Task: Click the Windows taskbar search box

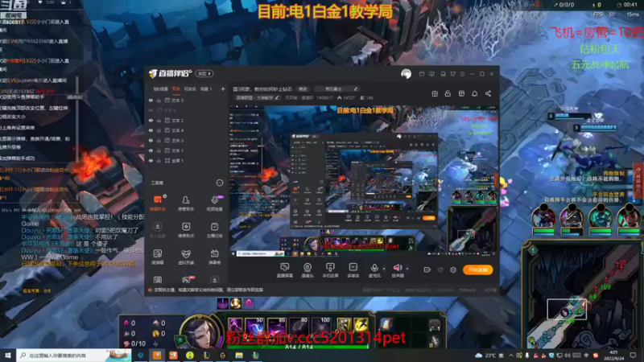Action: (x=74, y=356)
